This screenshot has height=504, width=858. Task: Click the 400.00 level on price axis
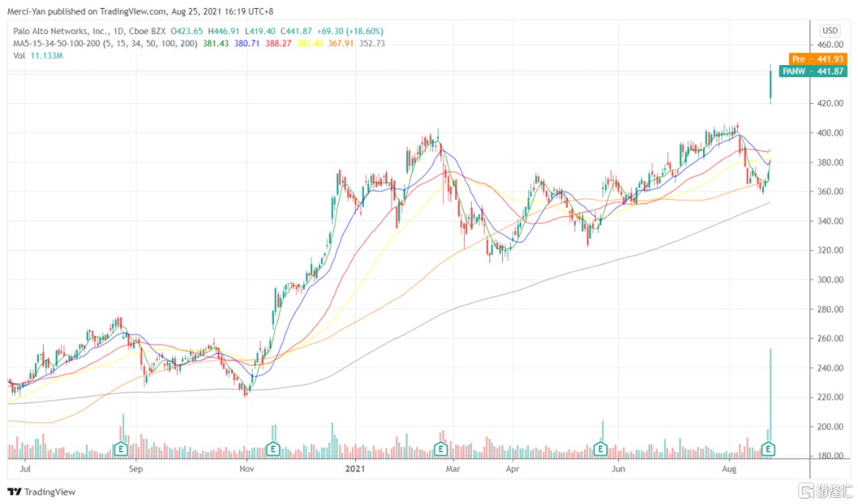[x=830, y=133]
